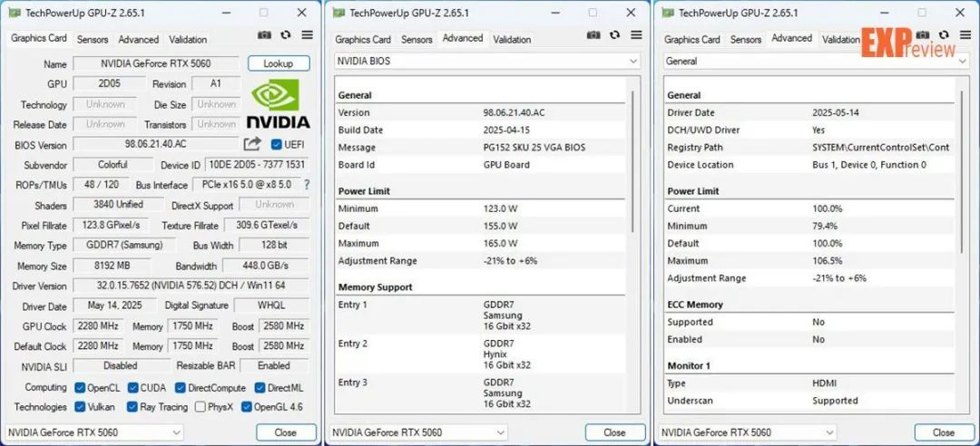Click Pixel Fillrate value 123.8 GPixel/s
This screenshot has height=446, width=980.
(112, 225)
